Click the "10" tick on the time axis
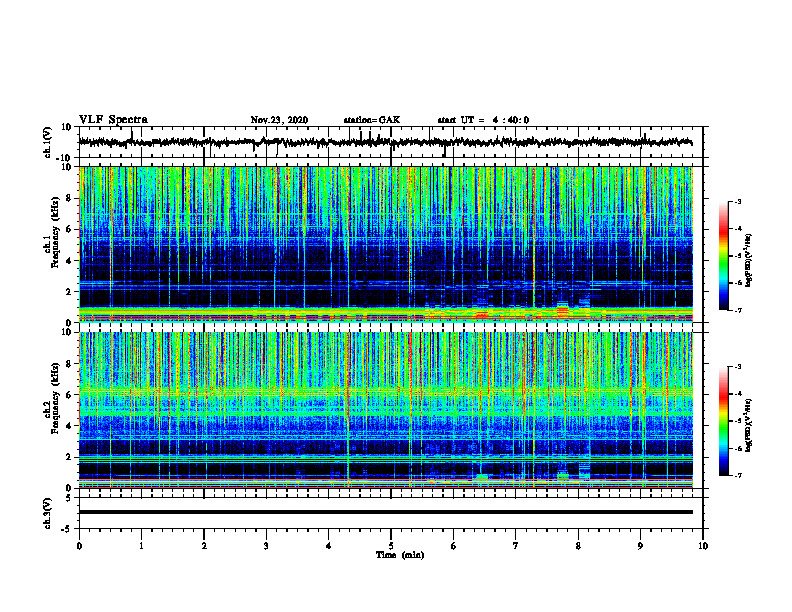This screenshot has width=792, height=612. point(703,546)
